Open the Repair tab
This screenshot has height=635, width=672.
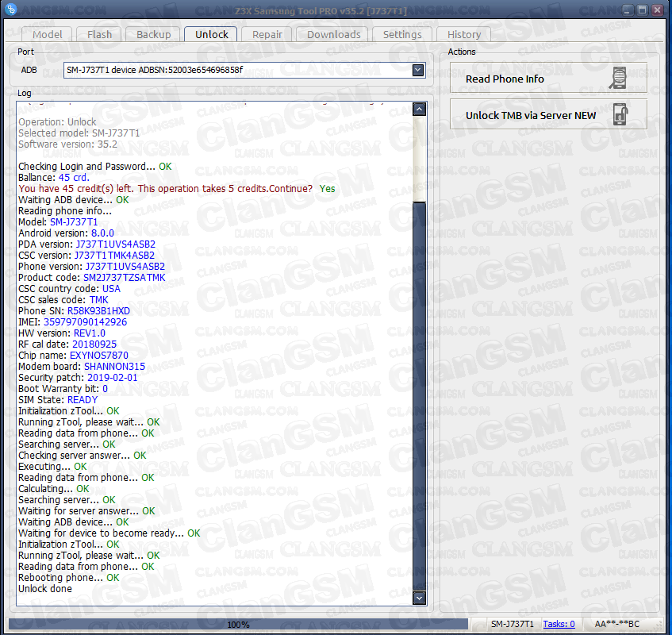click(267, 34)
